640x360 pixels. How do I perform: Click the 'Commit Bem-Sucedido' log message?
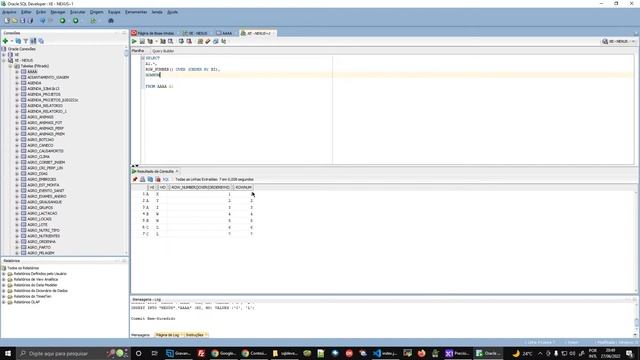(x=153, y=318)
